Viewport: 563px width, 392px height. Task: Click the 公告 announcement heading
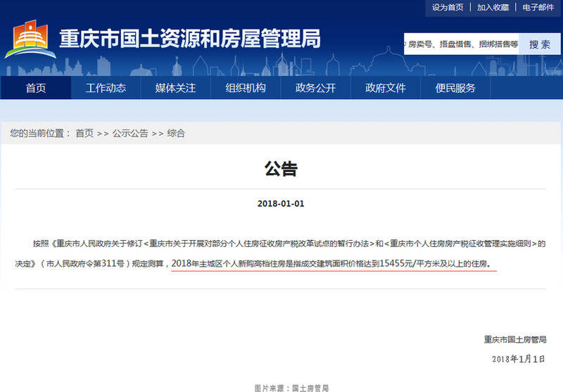(x=281, y=169)
